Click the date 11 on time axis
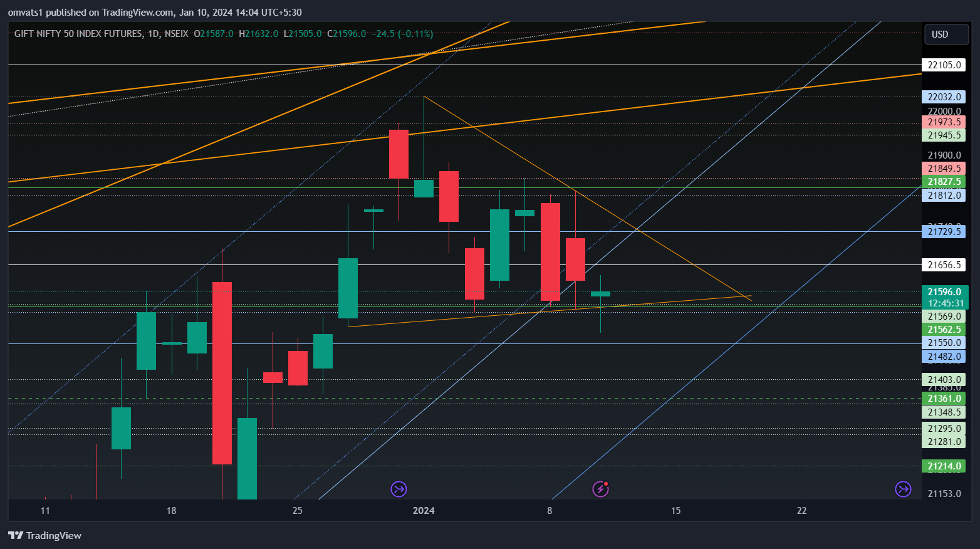 click(x=45, y=511)
